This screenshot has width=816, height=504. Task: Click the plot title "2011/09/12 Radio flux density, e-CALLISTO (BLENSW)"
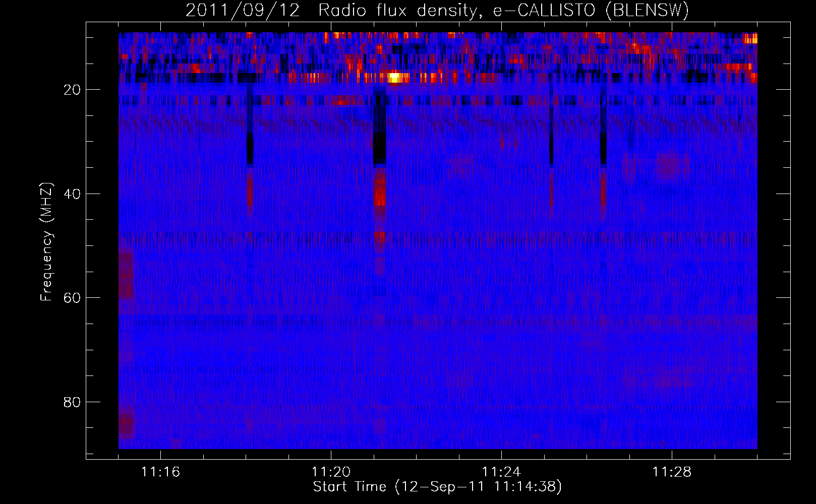[x=437, y=11]
